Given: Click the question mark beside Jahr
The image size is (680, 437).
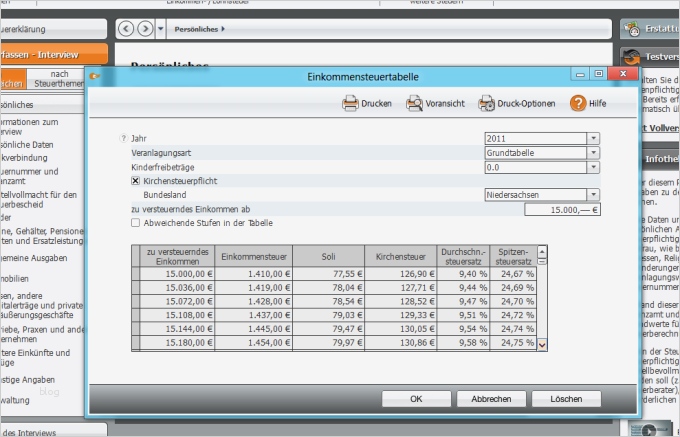Looking at the screenshot, I should point(123,138).
